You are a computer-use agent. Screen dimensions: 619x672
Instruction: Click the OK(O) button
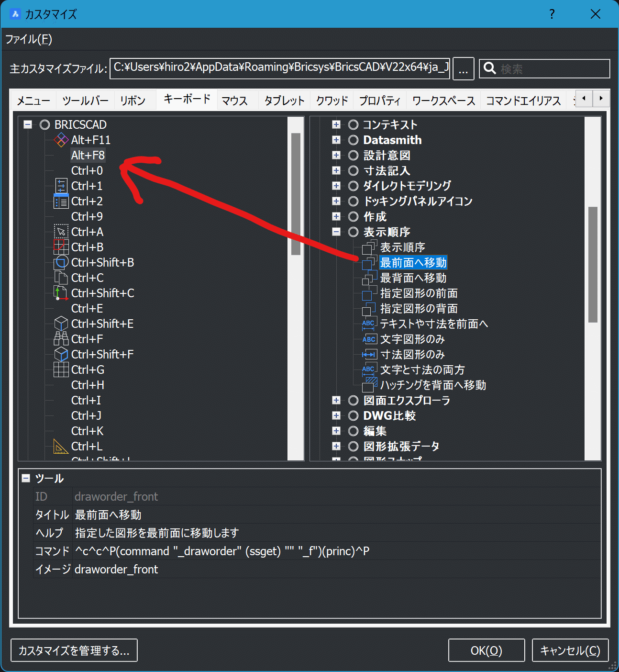[x=486, y=650]
